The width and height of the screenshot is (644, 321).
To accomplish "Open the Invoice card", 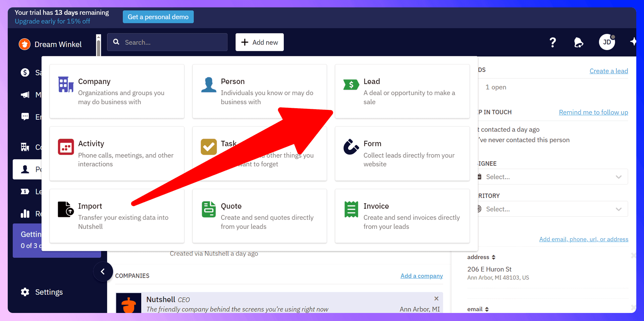I will (402, 216).
